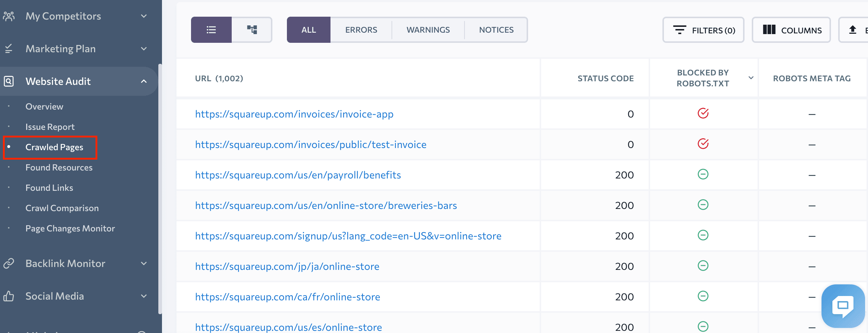
Task: Switch to list view icon
Action: tap(211, 30)
